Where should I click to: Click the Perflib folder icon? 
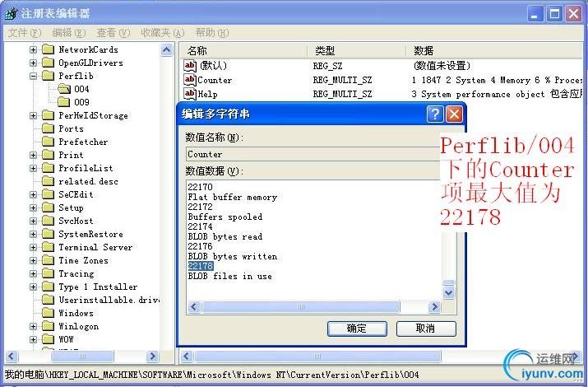pyautogui.click(x=48, y=76)
